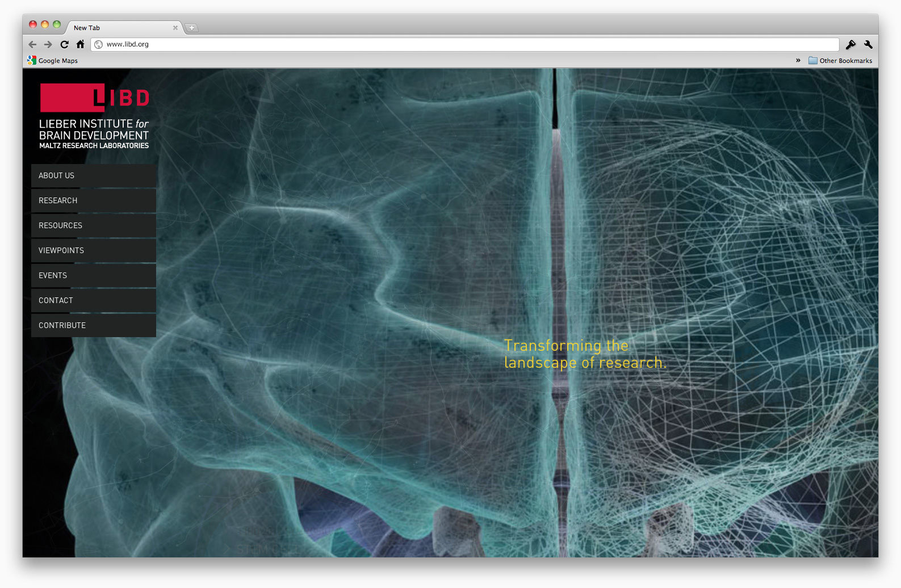
Task: Go to the Resources section
Action: click(94, 226)
